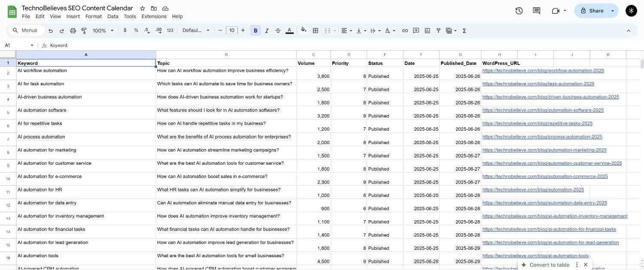
Task: Open the Functions sigma icon
Action: [465, 31]
